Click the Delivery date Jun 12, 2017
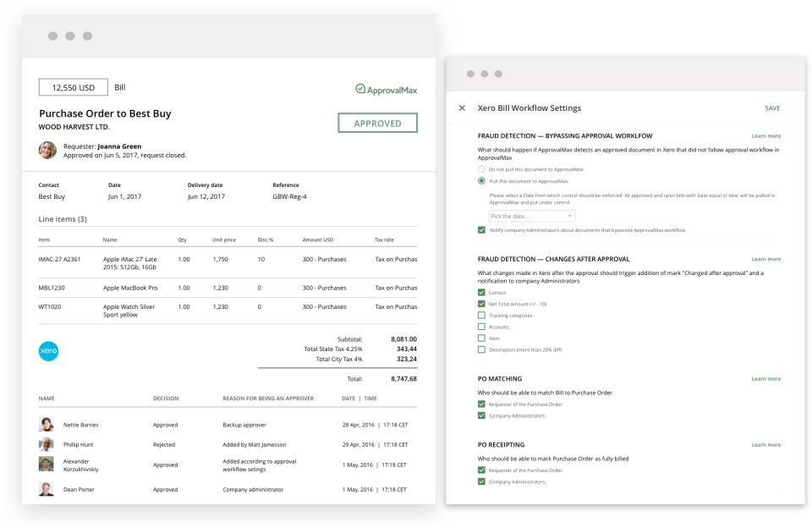This screenshot has width=812, height=528. pos(206,196)
